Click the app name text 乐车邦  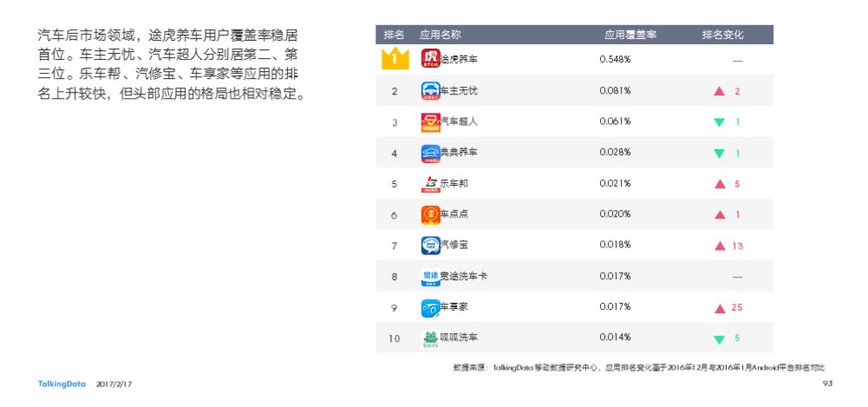coord(454,183)
